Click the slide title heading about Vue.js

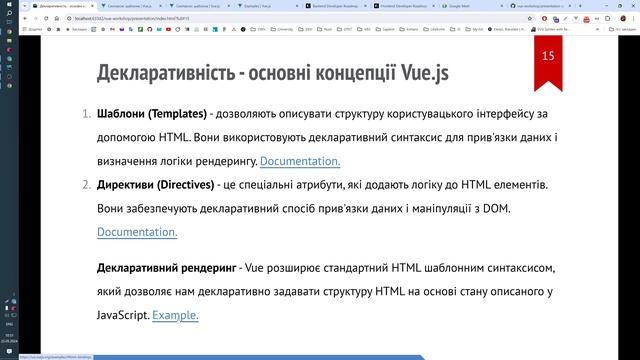click(273, 73)
